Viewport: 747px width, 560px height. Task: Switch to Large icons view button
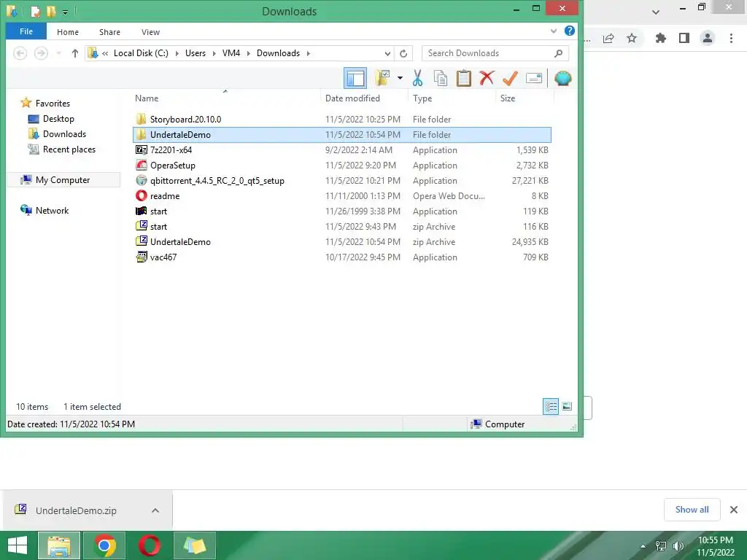[x=566, y=406]
